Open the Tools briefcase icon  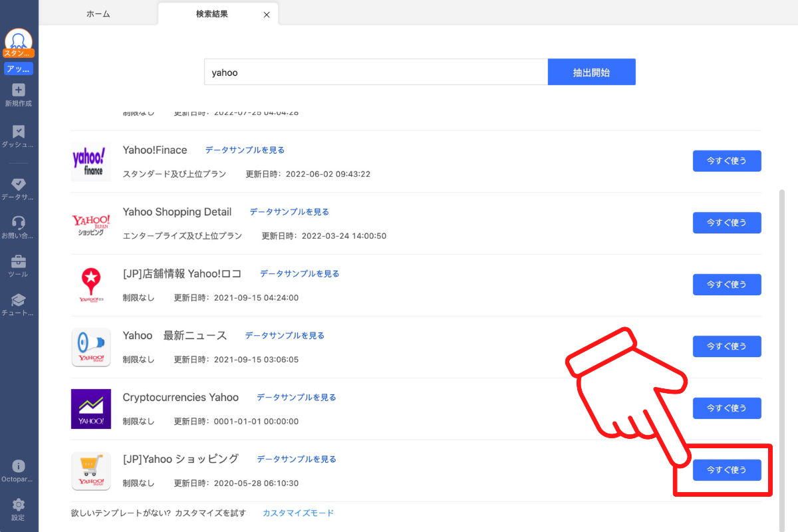(x=19, y=261)
